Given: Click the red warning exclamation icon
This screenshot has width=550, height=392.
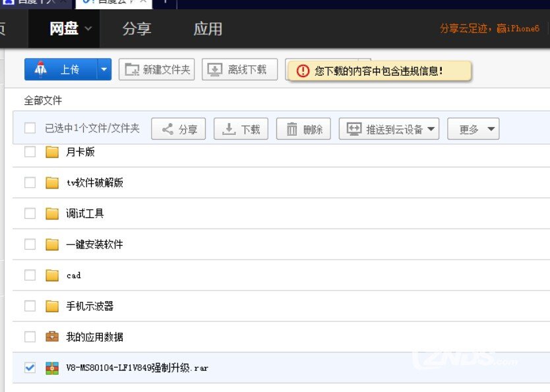Looking at the screenshot, I should tap(303, 71).
